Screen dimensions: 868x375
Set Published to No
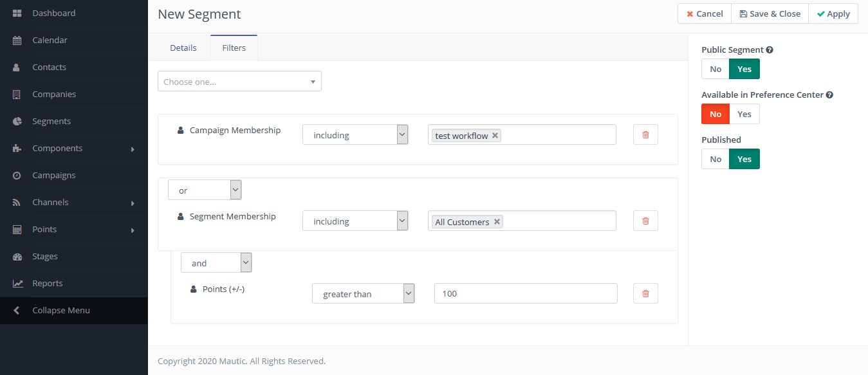[716, 160]
